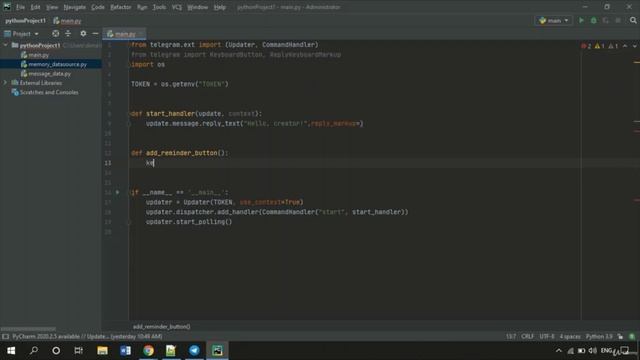
Task: Click the locate-in-project target icon
Action: point(56,34)
